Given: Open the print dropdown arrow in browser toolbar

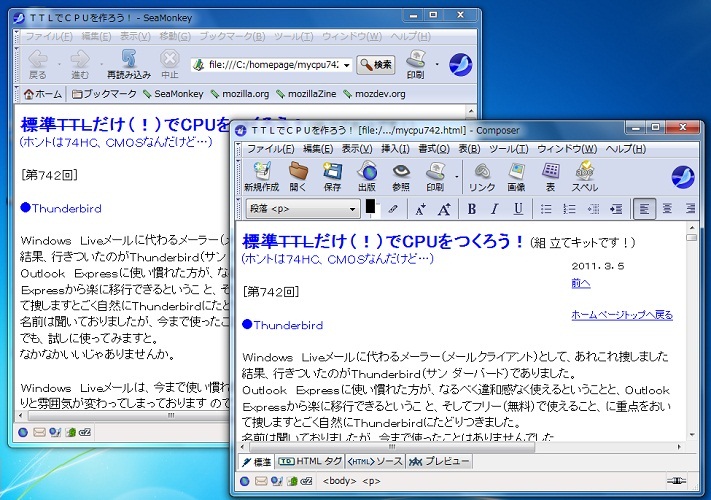Looking at the screenshot, I should (437, 64).
